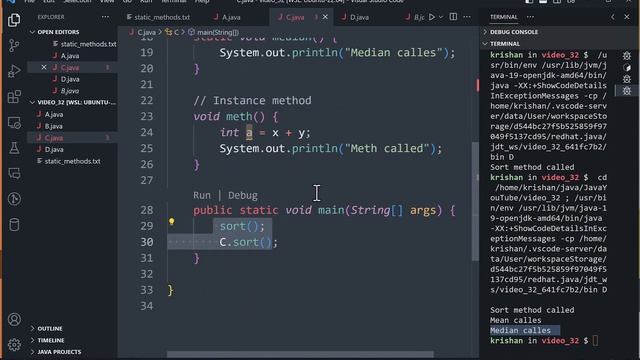640x360 pixels.
Task: Click the lightbulb quick fix icon
Action: (x=172, y=222)
